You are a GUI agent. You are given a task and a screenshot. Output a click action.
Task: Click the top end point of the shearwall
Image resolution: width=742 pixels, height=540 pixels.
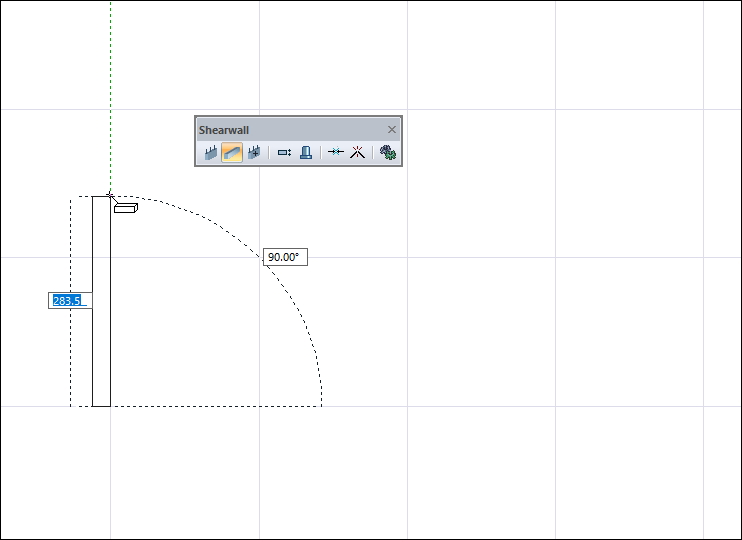click(101, 197)
